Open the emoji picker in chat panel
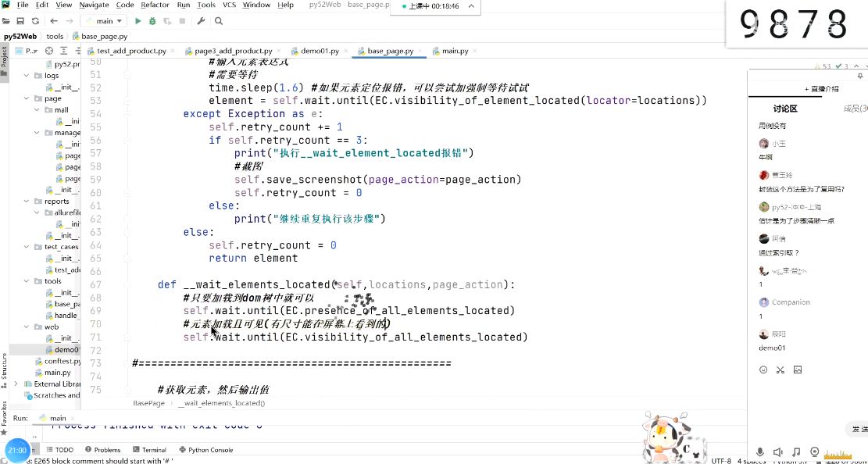 (763, 369)
